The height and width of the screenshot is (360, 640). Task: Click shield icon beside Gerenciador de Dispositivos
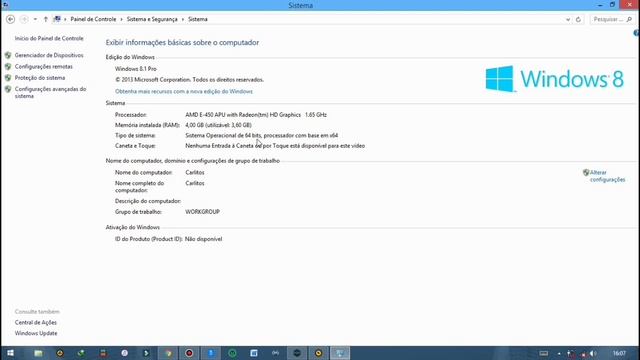click(x=8, y=55)
